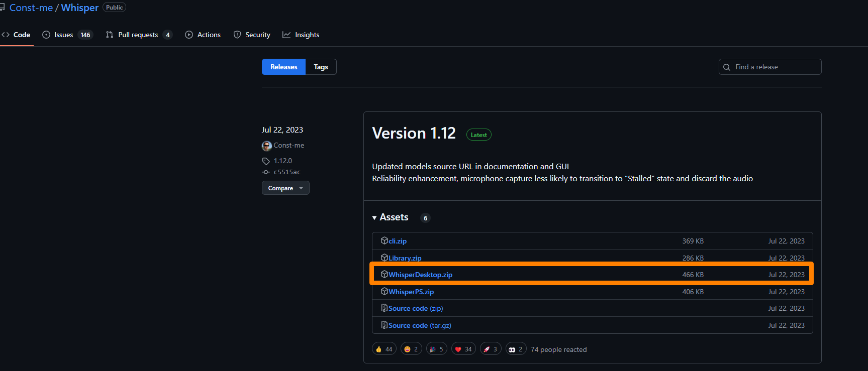The height and width of the screenshot is (371, 868).
Task: Select the Releases tab
Action: (x=283, y=67)
